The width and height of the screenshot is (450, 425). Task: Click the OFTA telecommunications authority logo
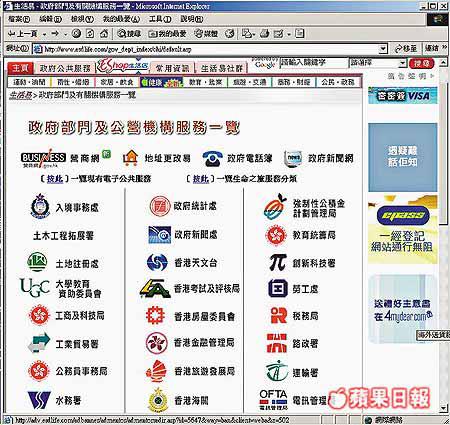pyautogui.click(x=273, y=400)
